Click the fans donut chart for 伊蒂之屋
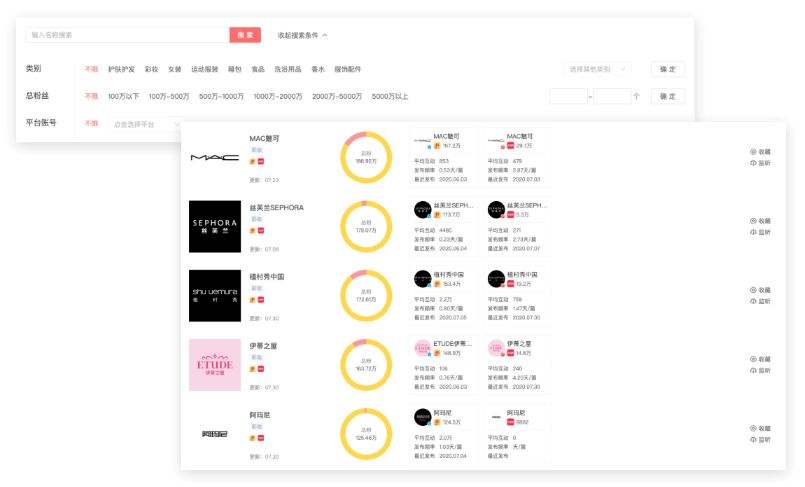The height and width of the screenshot is (487, 805). click(x=366, y=365)
